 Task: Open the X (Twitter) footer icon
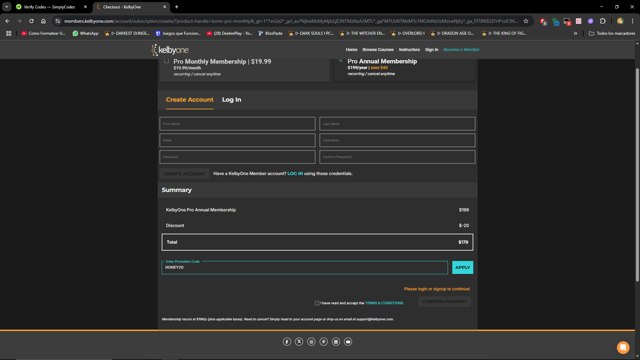coord(299,342)
